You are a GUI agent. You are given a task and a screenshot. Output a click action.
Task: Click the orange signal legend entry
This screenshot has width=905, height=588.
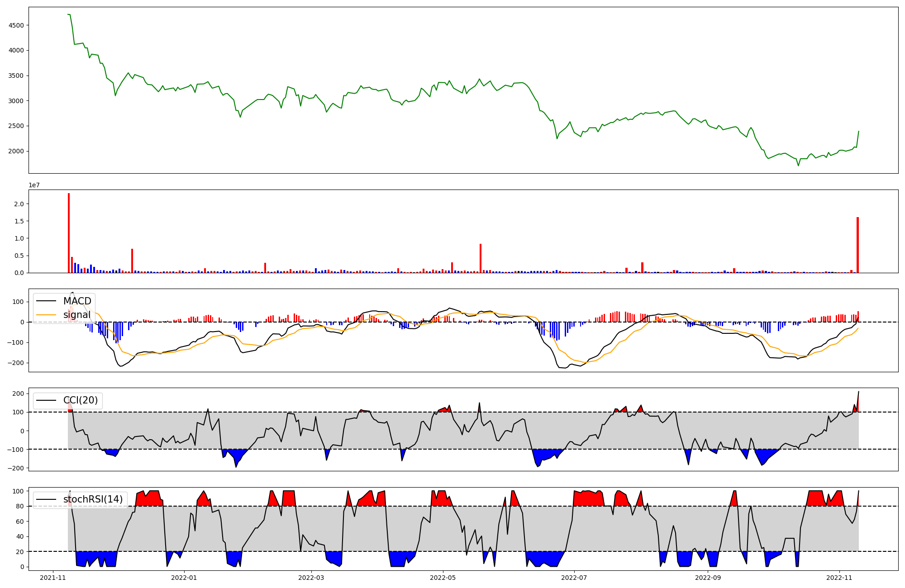click(x=76, y=315)
